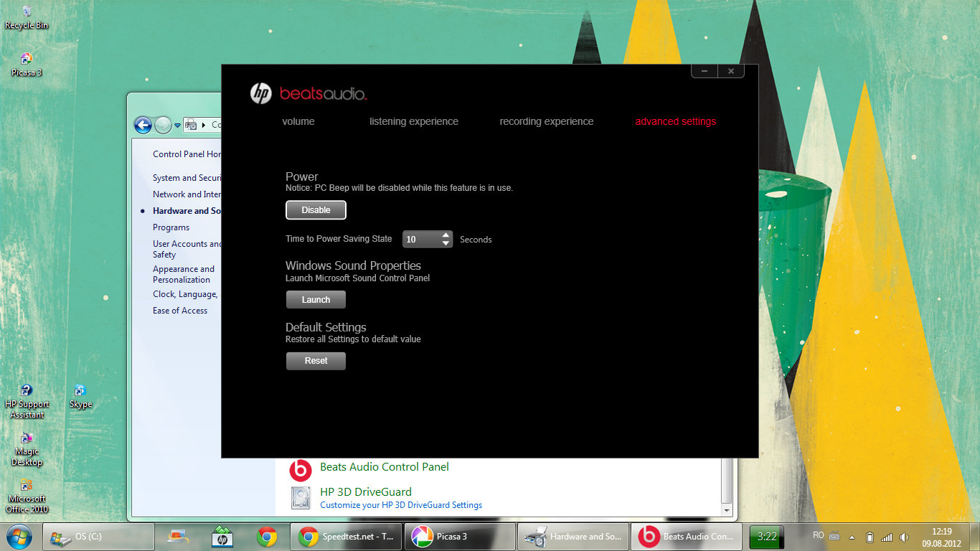Click the RO language indicator in the tray
The width and height of the screenshot is (980, 551).
click(818, 536)
